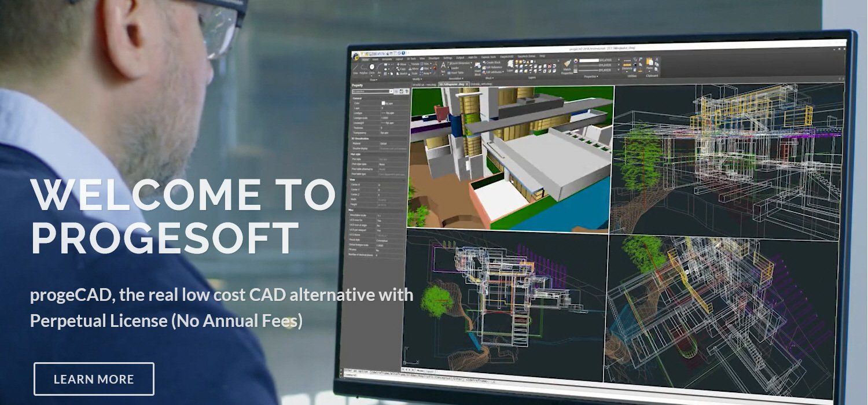Screen dimensions: 868x405
Task: Activate the Move tool in Modify panel
Action: (399, 64)
